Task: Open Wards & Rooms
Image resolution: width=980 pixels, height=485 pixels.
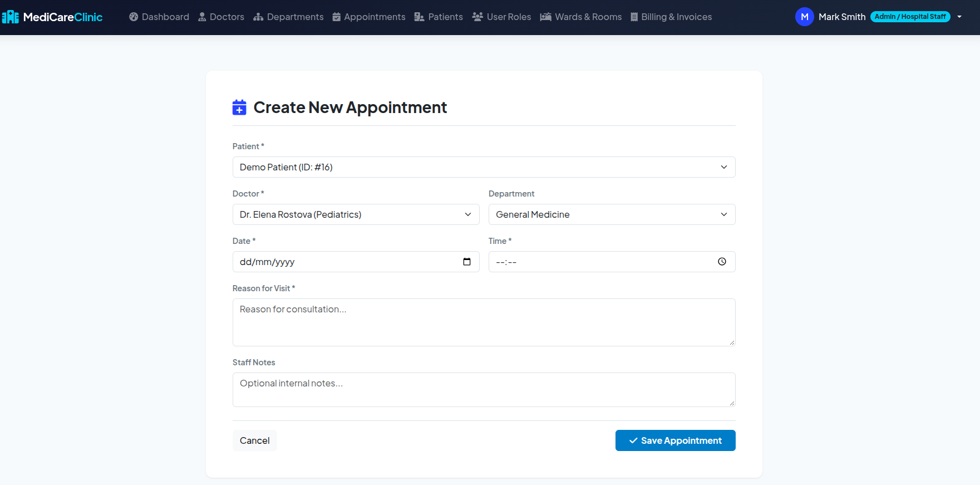Action: click(x=581, y=17)
